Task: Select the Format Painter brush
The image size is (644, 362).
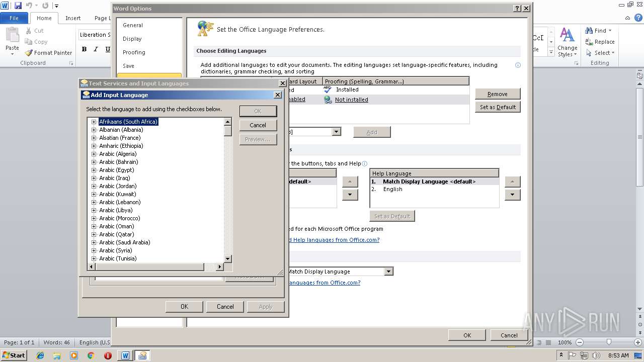Action: click(x=29, y=53)
